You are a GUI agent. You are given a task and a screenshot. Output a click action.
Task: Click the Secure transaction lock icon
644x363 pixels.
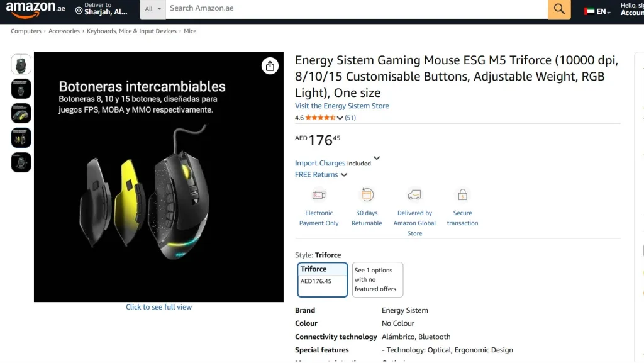click(462, 194)
